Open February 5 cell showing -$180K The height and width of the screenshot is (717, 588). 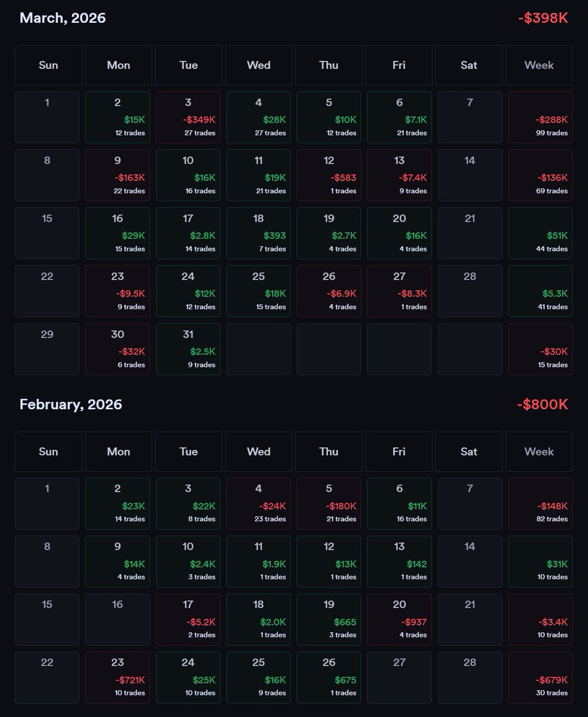pos(329,504)
